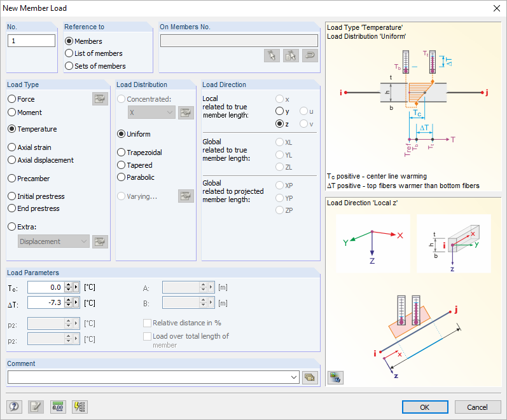Image resolution: width=507 pixels, height=420 pixels.
Task: Click the Comment text field
Action: (x=149, y=377)
